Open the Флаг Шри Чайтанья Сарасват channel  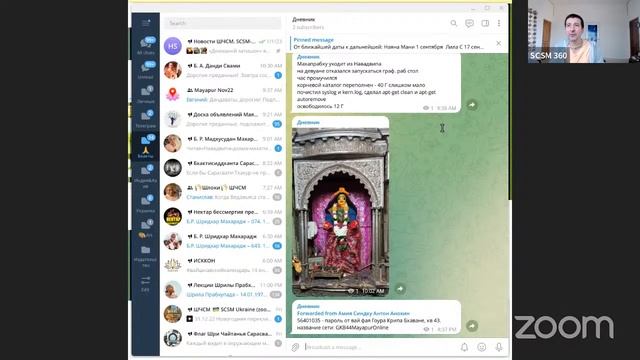pos(222,338)
